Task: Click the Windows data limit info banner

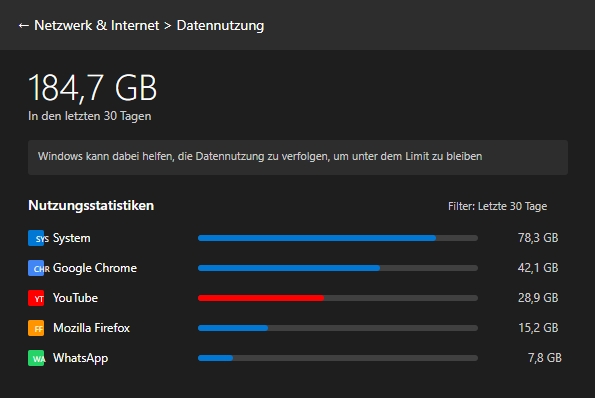Action: 298,157
